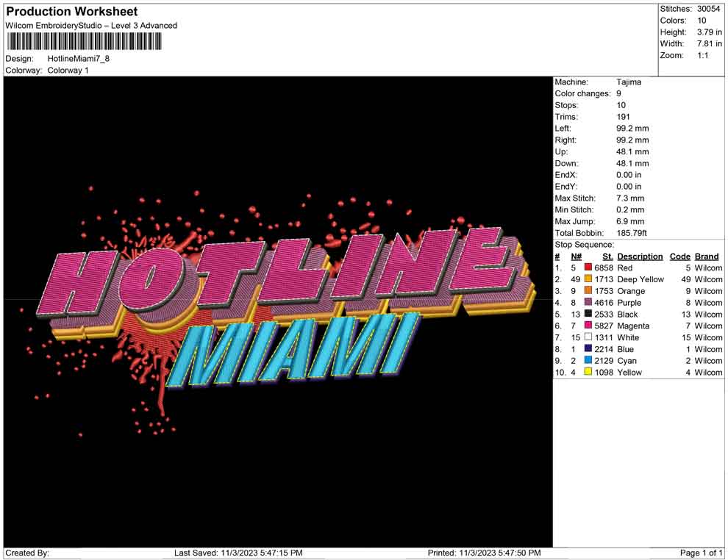This screenshot has height=560, width=728.
Task: Click the Yellow thread swatch
Action: click(588, 373)
